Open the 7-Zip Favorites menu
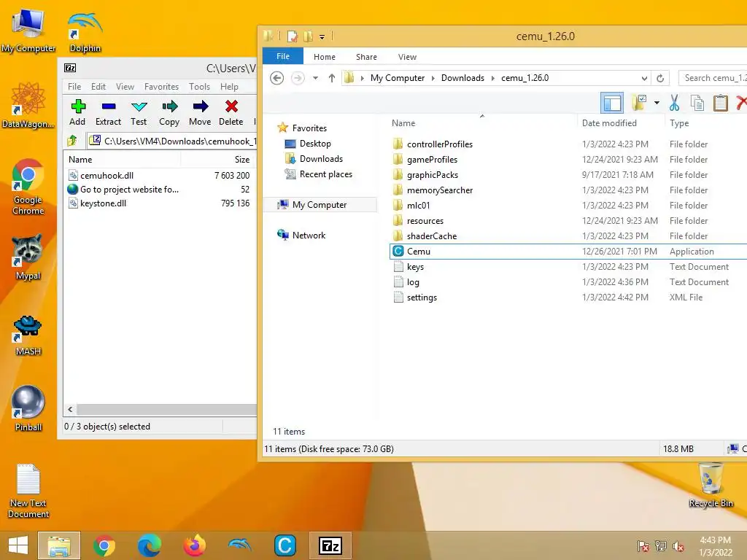747x560 pixels. [161, 87]
